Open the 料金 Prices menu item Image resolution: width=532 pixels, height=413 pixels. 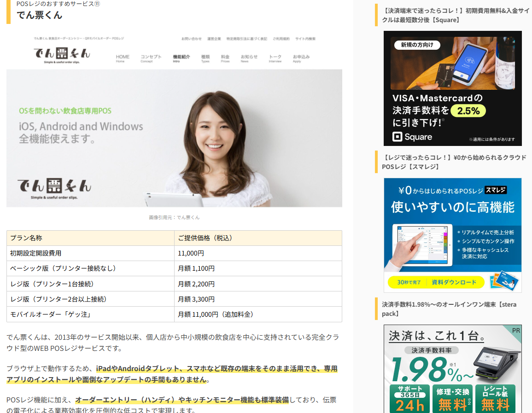point(225,58)
